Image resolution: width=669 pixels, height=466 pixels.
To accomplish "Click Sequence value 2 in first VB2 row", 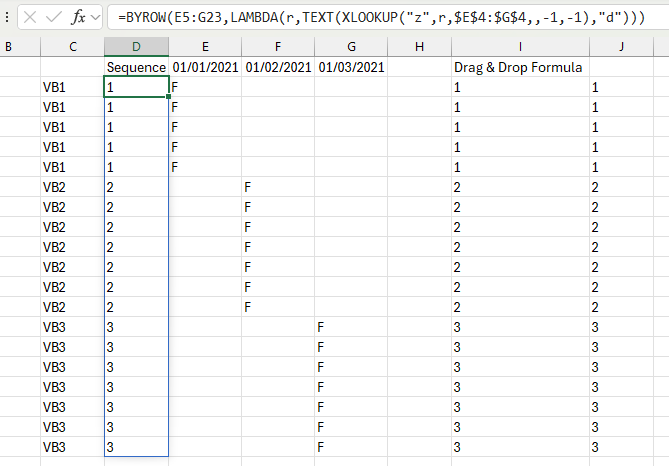I will click(x=137, y=187).
